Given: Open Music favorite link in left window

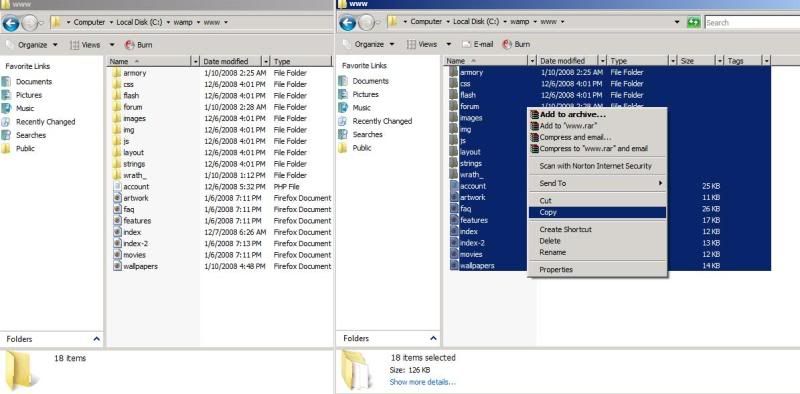Looking at the screenshot, I should (x=25, y=108).
